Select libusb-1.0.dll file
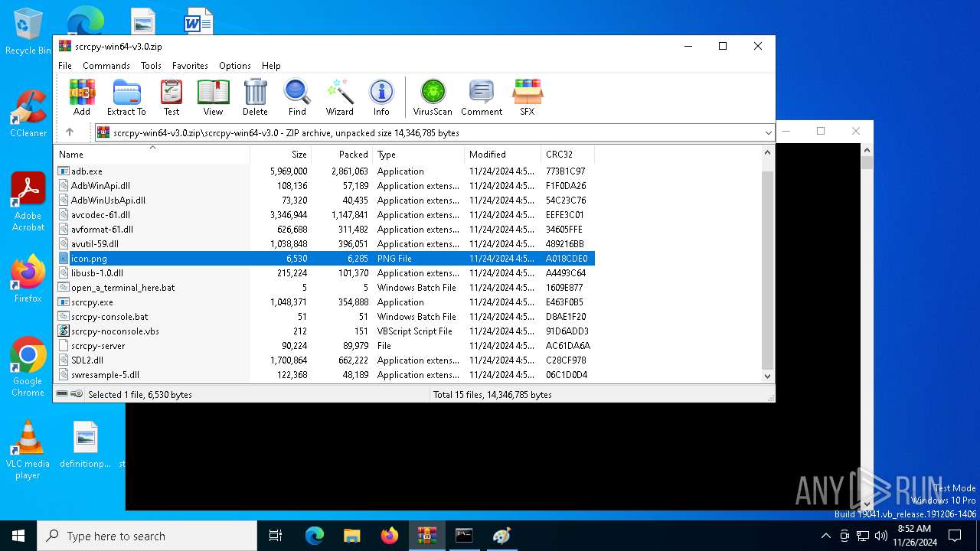Screen dimensions: 980x551 325,273
